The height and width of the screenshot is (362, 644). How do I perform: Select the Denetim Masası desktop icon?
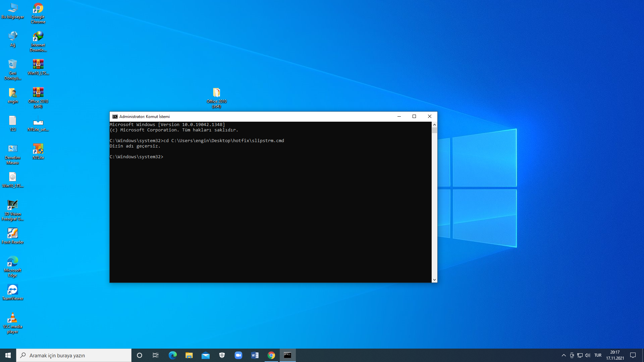[13, 154]
